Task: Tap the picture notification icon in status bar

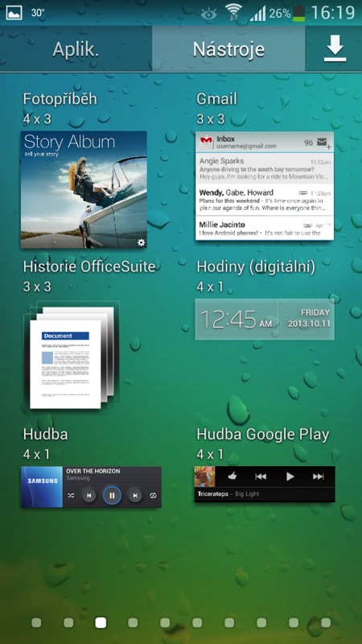Action: 14,13
